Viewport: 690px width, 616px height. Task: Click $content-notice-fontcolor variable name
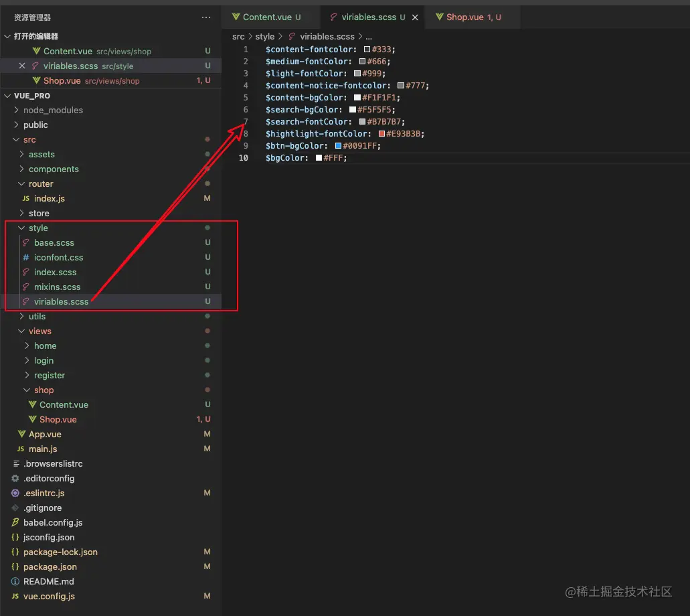click(326, 86)
